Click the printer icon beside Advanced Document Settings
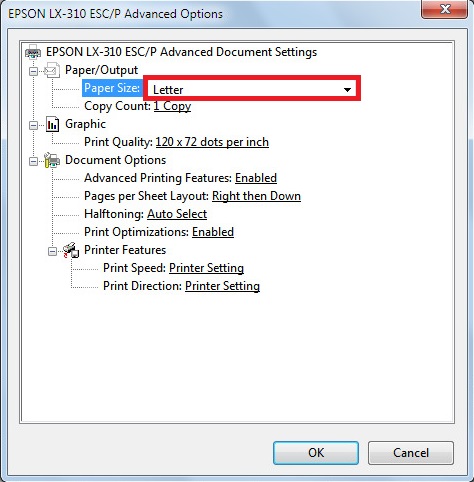 pyautogui.click(x=33, y=52)
